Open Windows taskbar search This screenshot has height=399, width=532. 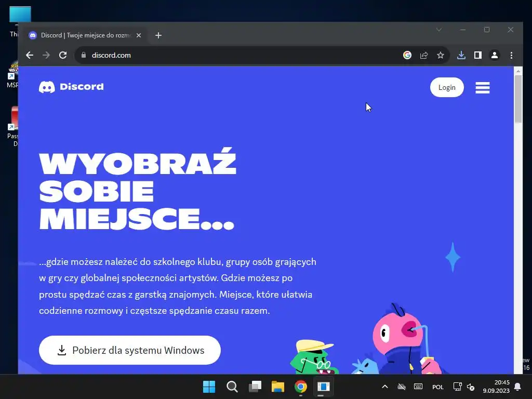point(232,387)
